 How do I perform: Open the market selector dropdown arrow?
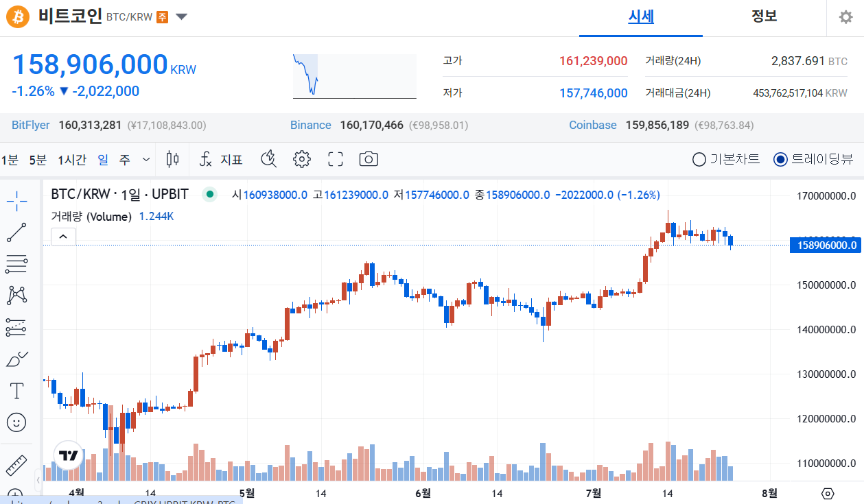click(181, 17)
